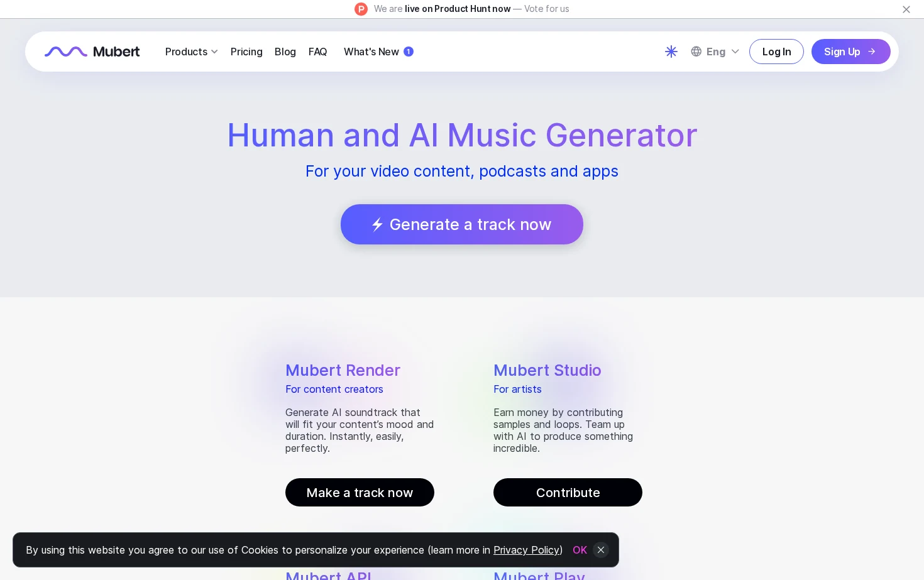Click the 'For content creators' subtitle
924x580 pixels.
tap(334, 390)
